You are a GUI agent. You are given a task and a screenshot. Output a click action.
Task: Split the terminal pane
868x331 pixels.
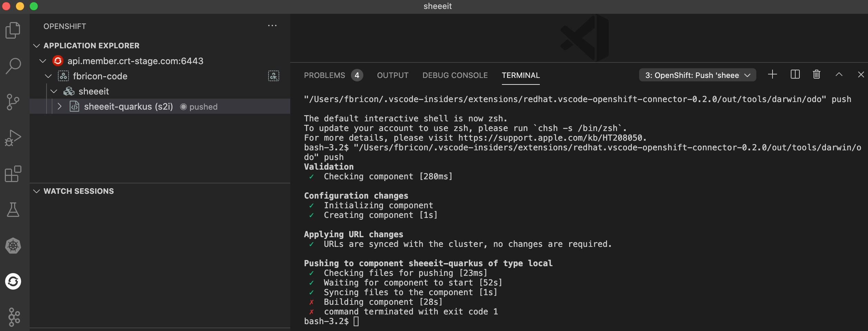(x=795, y=74)
